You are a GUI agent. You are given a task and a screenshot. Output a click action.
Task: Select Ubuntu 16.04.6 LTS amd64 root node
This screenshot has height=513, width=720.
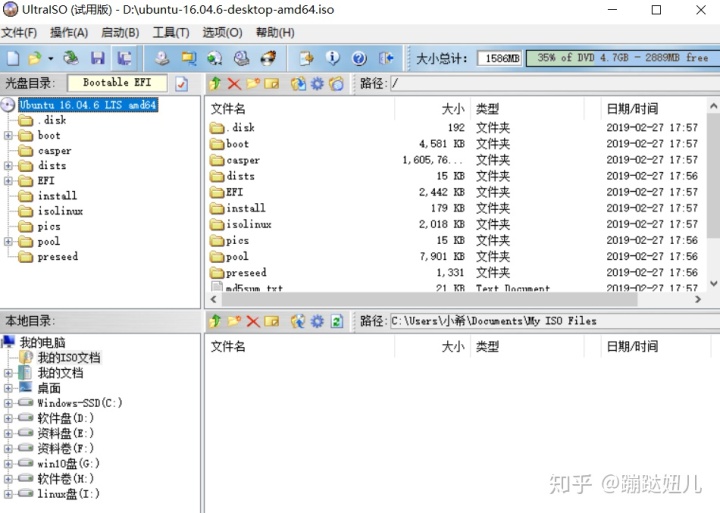88,105
